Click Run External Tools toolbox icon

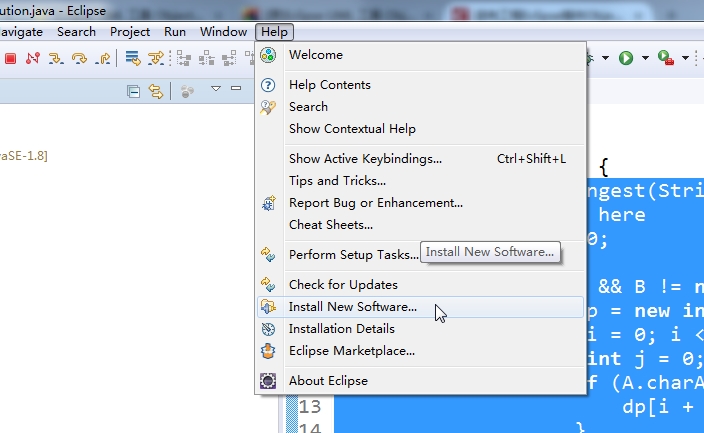pos(665,58)
